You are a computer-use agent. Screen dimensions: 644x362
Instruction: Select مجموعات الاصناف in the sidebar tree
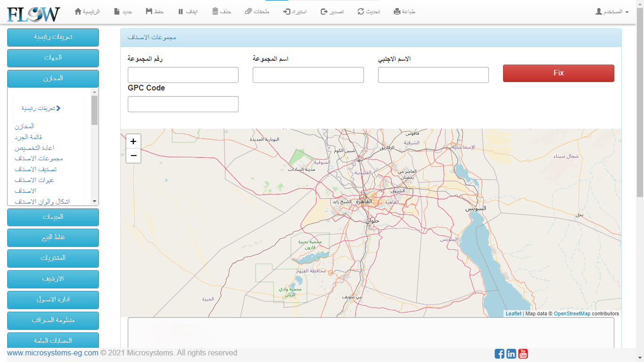click(39, 158)
